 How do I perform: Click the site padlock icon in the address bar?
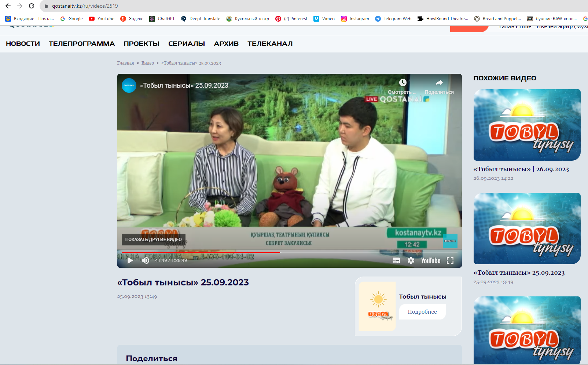[x=46, y=6]
